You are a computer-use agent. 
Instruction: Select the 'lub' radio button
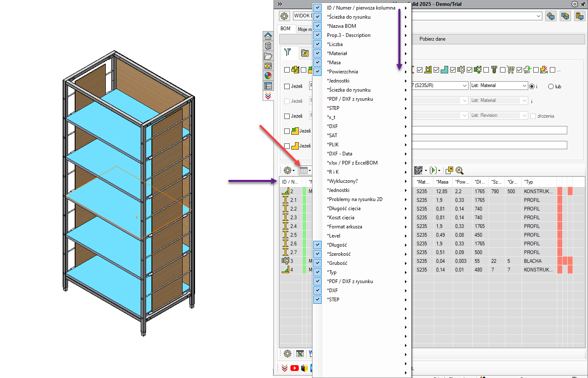point(551,86)
